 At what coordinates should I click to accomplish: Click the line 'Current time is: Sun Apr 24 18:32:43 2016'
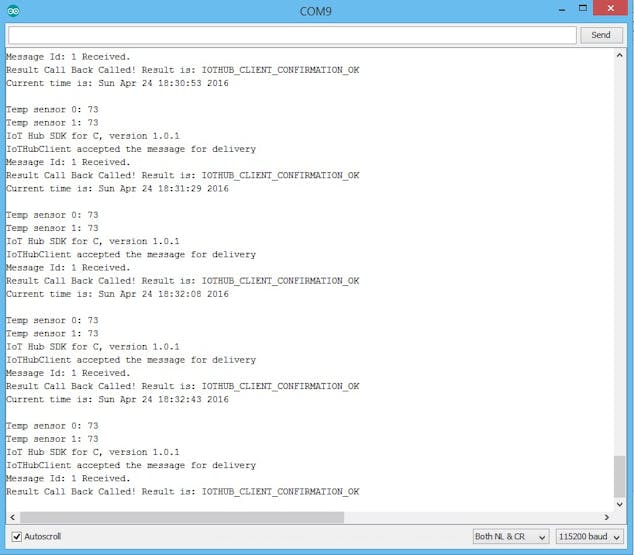coord(117,400)
